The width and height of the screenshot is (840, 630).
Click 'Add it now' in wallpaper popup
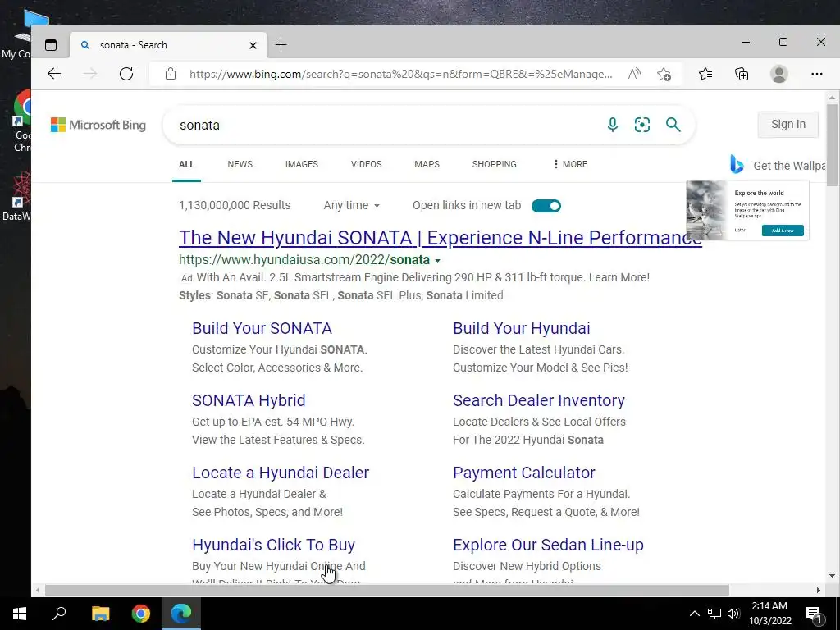pyautogui.click(x=783, y=231)
